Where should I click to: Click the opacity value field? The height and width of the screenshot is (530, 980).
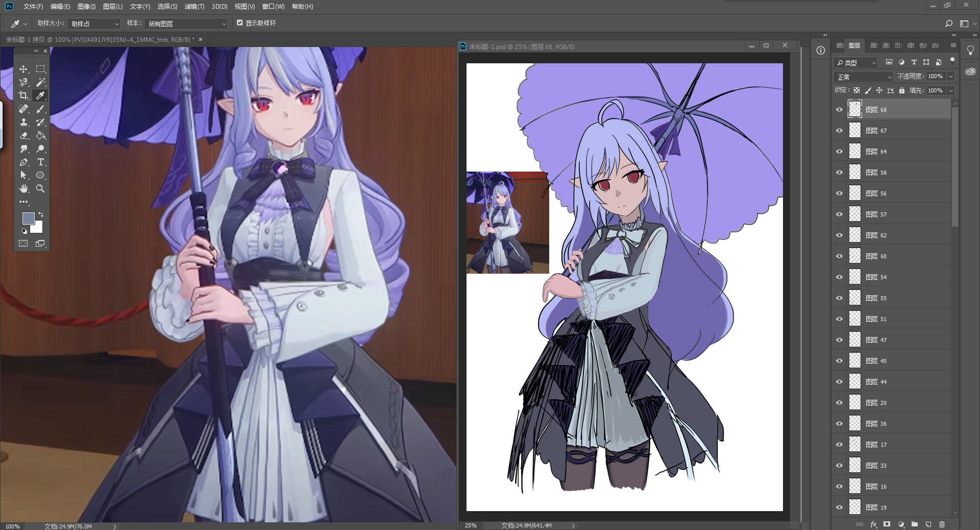pos(936,76)
